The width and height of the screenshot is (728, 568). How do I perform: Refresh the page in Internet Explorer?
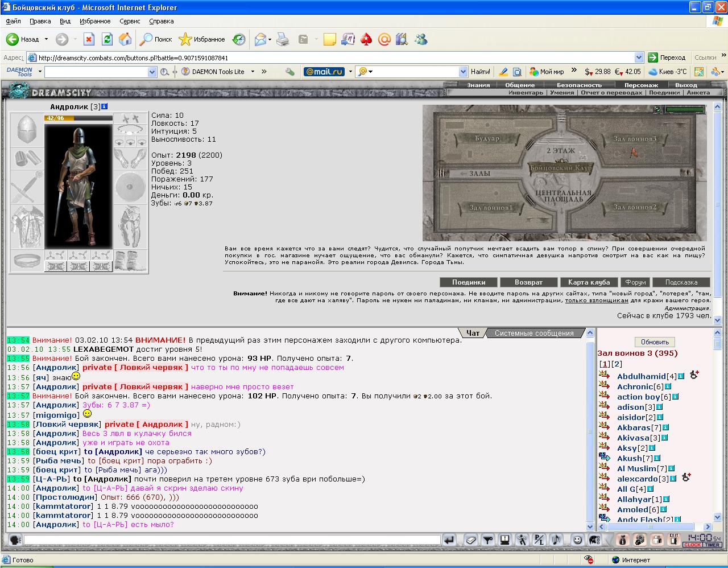tap(107, 39)
